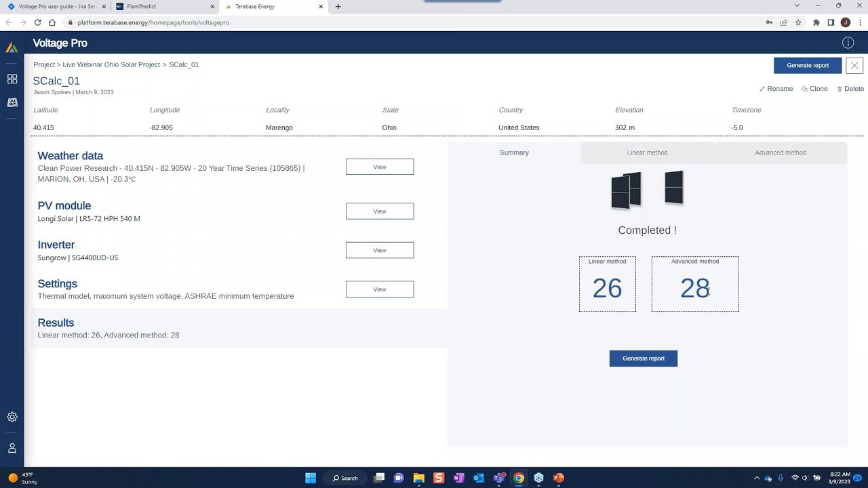Open the dashboard grid icon in sidebar

tap(12, 79)
